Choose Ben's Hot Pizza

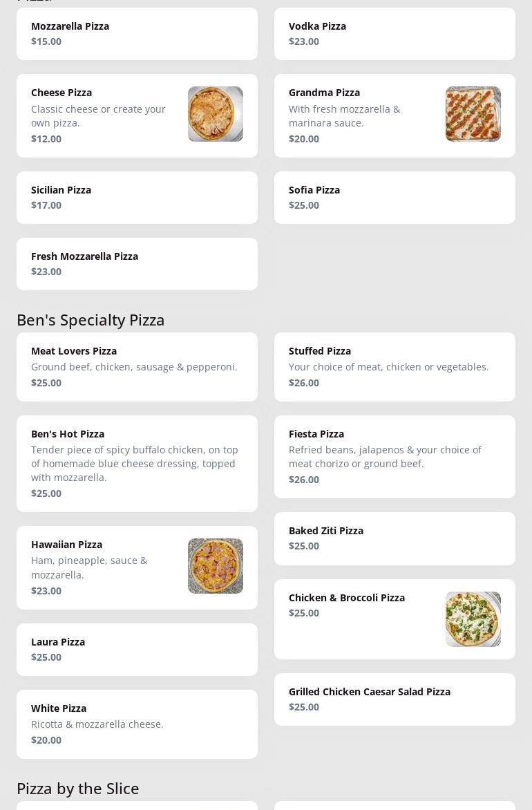(137, 464)
